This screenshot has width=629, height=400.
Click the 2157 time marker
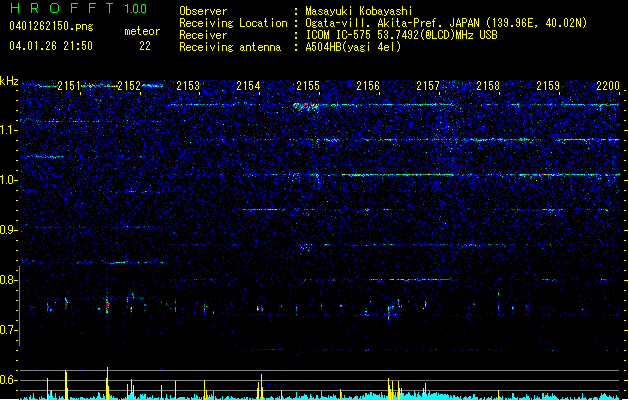[x=428, y=86]
